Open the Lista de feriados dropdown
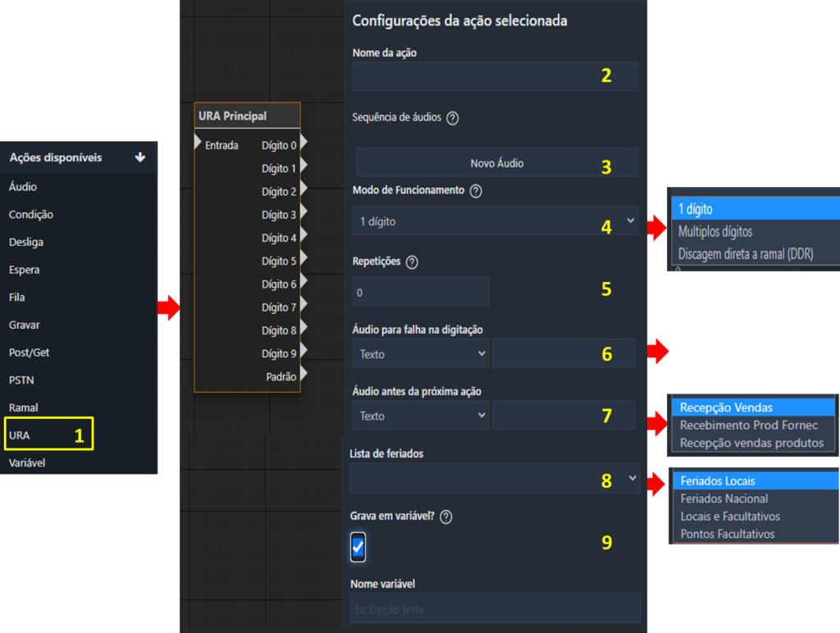This screenshot has width=840, height=633. [x=495, y=478]
